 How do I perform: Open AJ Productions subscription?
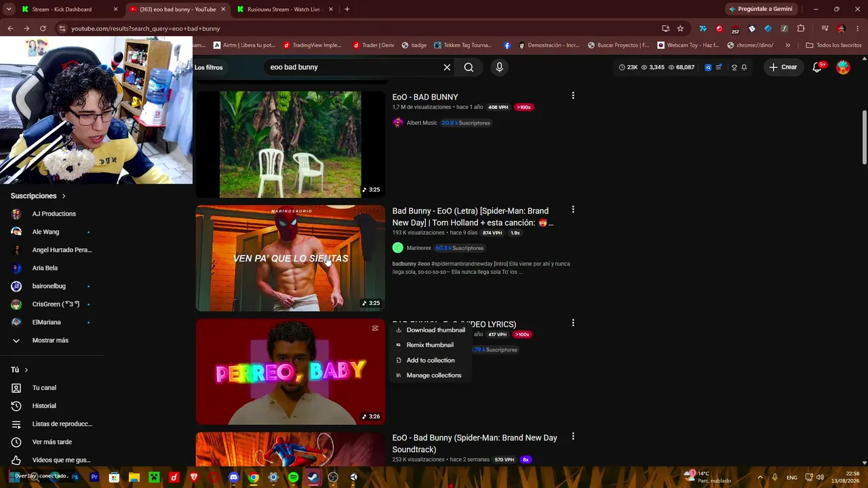(x=52, y=213)
